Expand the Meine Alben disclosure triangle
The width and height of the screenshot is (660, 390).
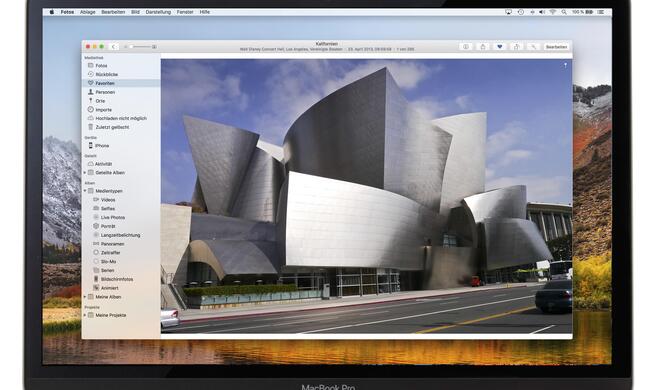[85, 297]
